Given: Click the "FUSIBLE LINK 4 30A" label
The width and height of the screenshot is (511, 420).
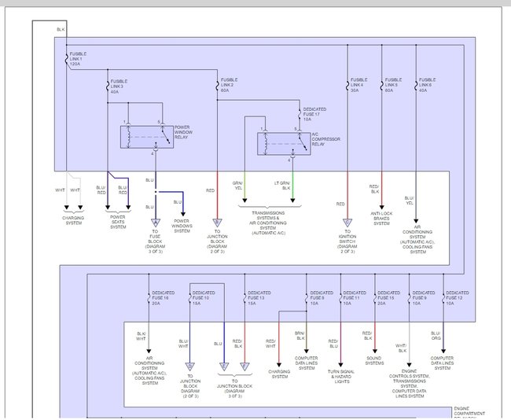Looking at the screenshot, I should [x=359, y=85].
